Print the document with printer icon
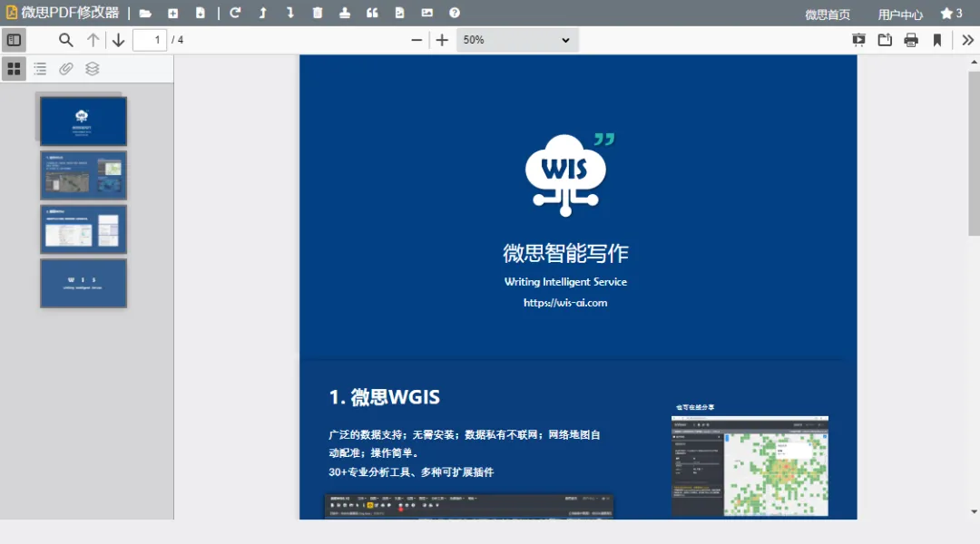Viewport: 980px width, 544px height. (x=911, y=40)
